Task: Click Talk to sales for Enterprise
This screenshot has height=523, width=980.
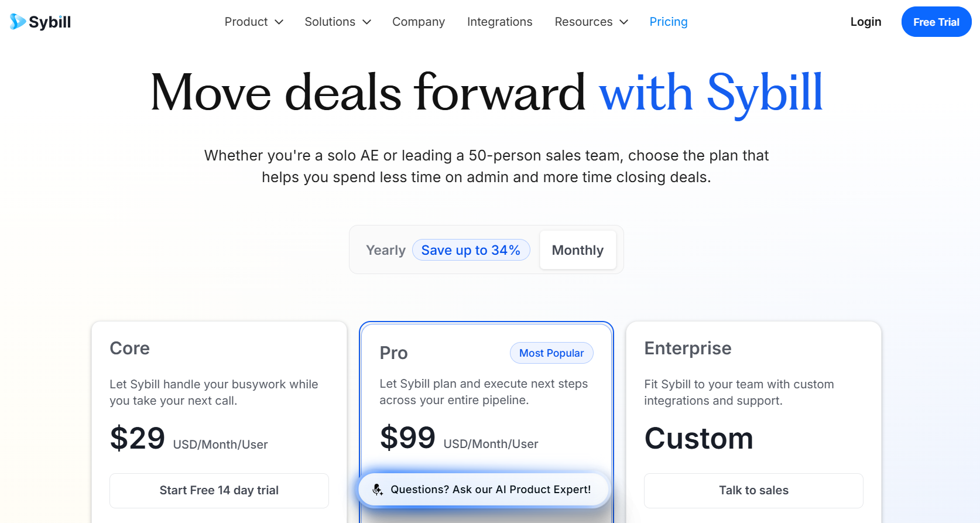Action: coord(753,490)
